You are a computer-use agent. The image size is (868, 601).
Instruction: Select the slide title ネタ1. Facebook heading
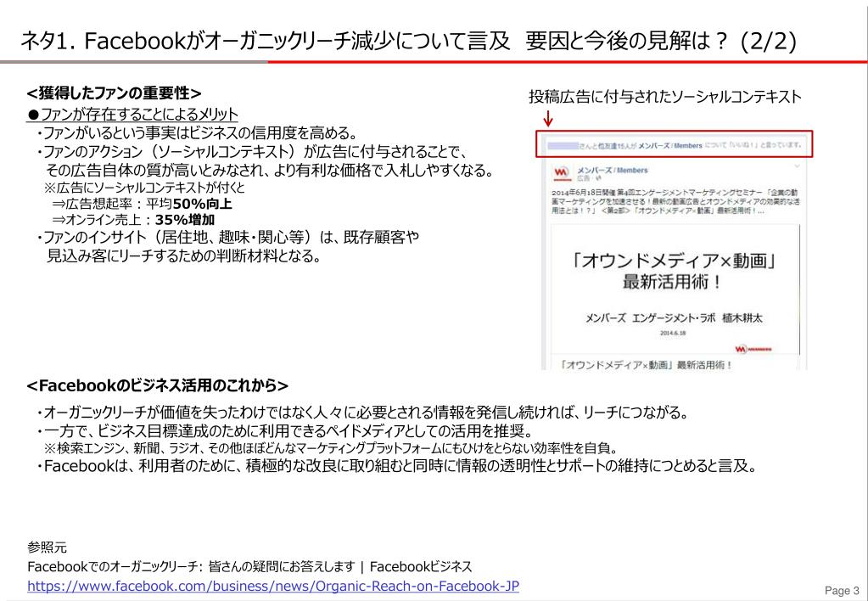point(408,42)
